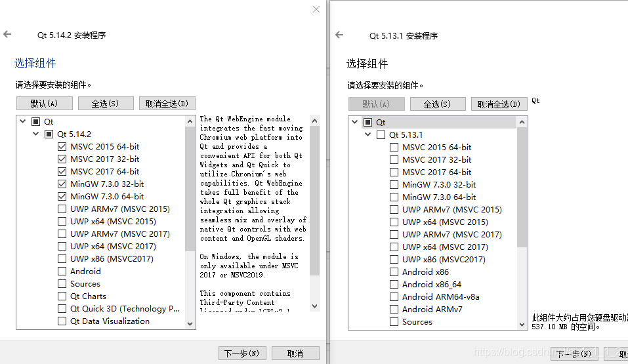Check UWP x86 (MSVC2017) in Qt 5.13.1

tap(394, 260)
